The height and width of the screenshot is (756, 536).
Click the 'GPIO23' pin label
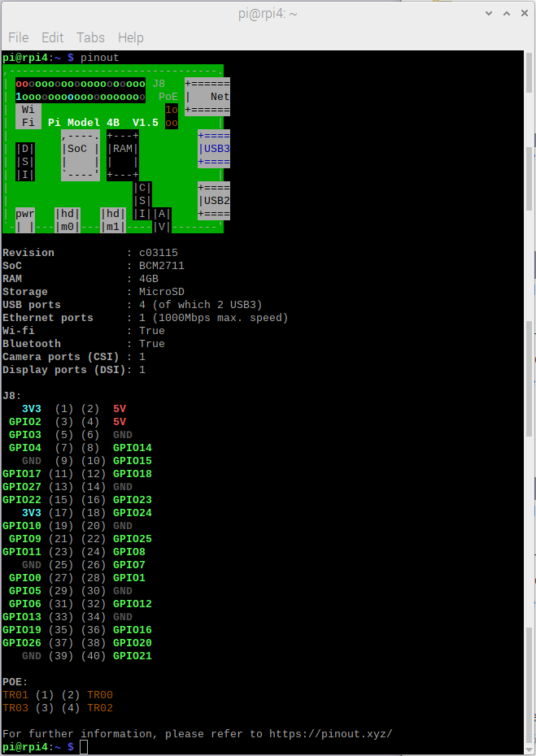click(133, 500)
